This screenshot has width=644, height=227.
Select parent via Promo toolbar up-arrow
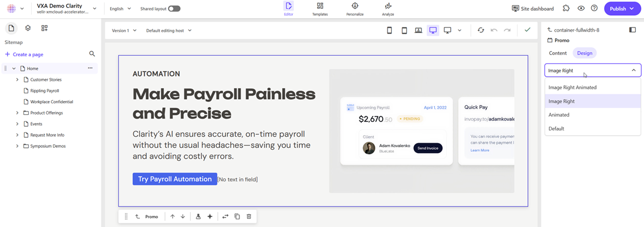(138, 216)
